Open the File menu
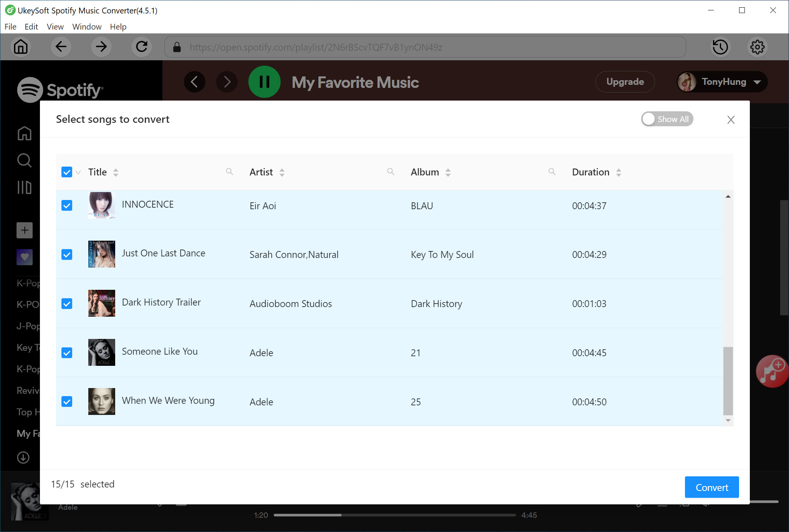789x532 pixels. [10, 27]
